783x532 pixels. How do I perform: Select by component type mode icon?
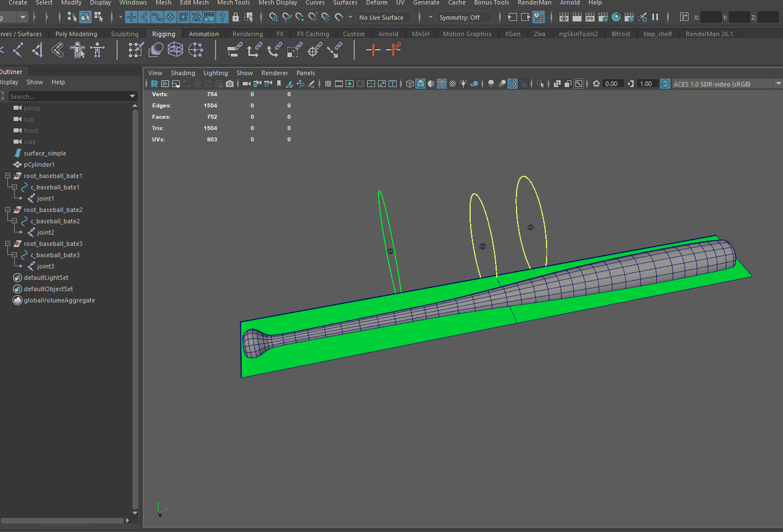tap(98, 18)
